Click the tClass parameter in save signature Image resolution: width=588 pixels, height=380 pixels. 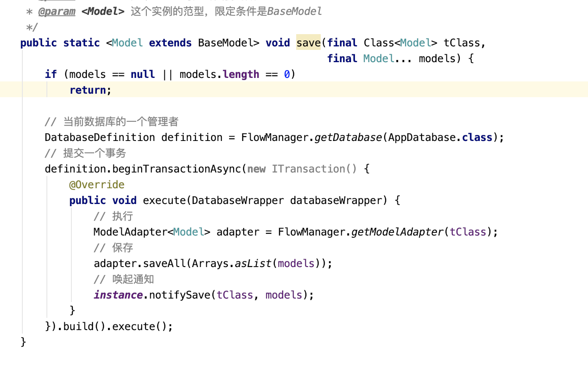(x=462, y=43)
